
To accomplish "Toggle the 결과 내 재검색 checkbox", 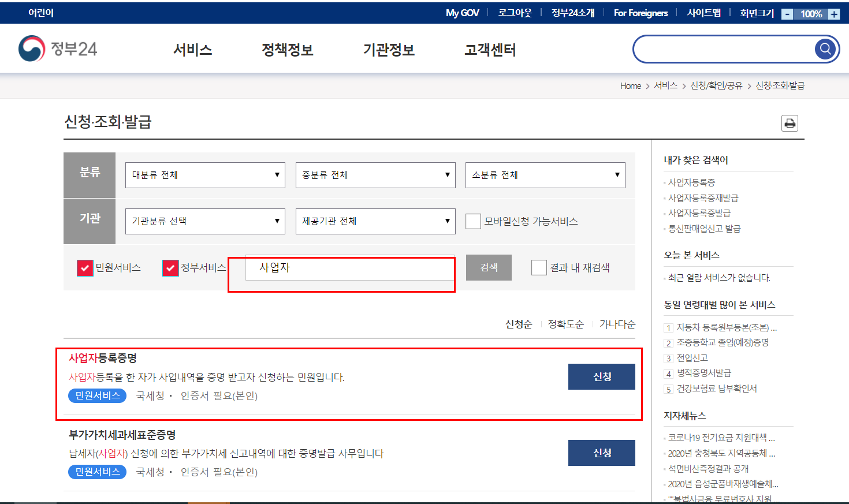I will [x=539, y=267].
